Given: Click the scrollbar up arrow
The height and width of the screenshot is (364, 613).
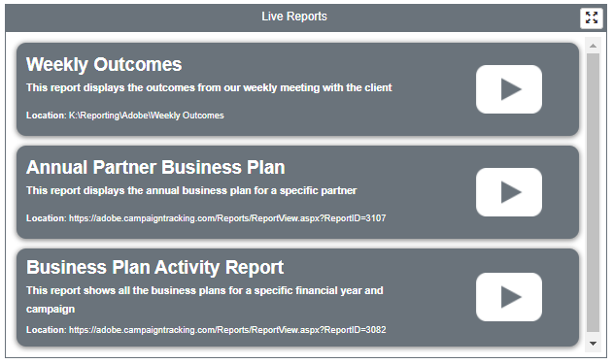Looking at the screenshot, I should click(x=593, y=46).
